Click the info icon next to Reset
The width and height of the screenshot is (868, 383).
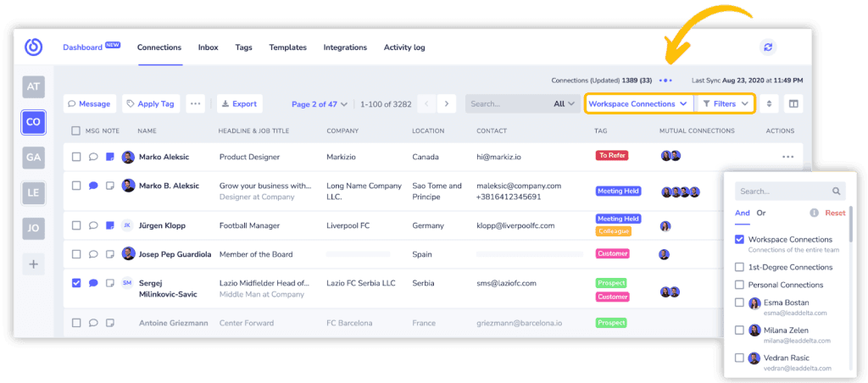pos(814,213)
